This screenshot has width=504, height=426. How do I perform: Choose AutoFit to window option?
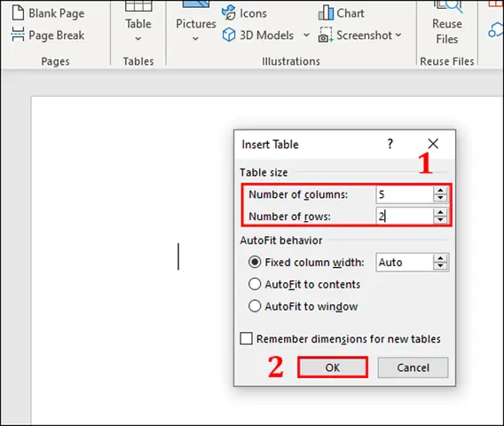[303, 306]
